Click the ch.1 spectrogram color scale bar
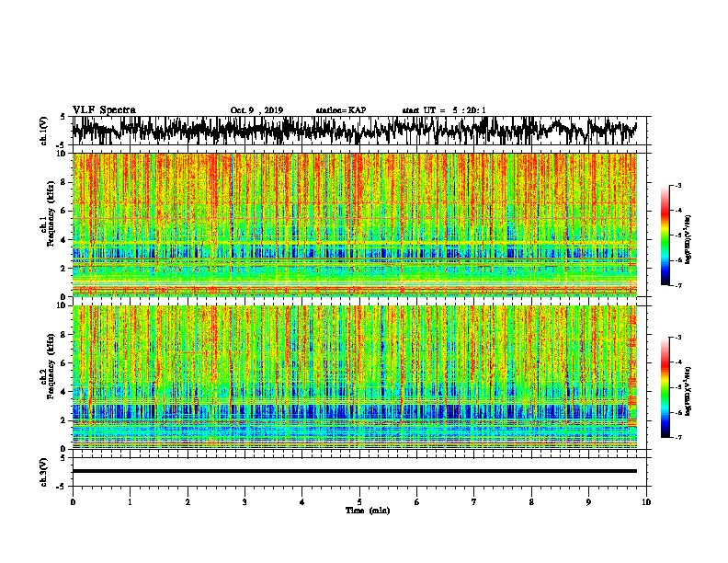This screenshot has width=728, height=563. coord(665,236)
